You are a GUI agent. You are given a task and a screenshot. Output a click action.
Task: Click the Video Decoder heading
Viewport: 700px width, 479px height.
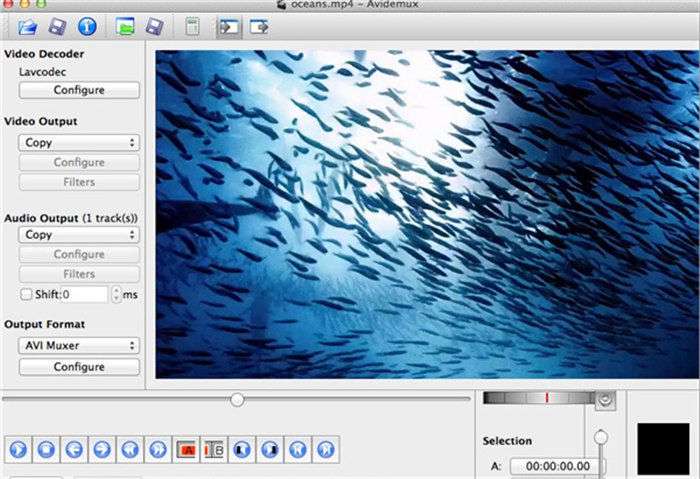[44, 54]
